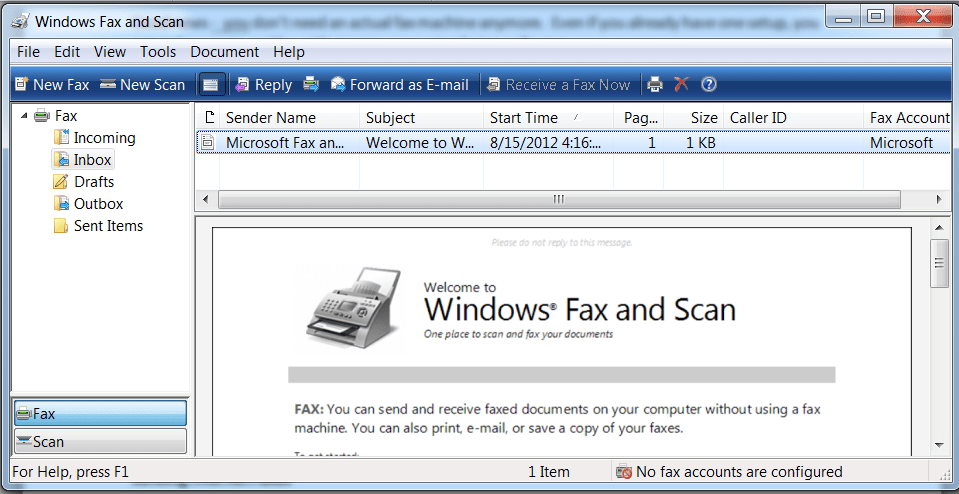Viewport: 959px width, 494px height.
Task: Select the Fax root tree item
Action: click(56, 116)
